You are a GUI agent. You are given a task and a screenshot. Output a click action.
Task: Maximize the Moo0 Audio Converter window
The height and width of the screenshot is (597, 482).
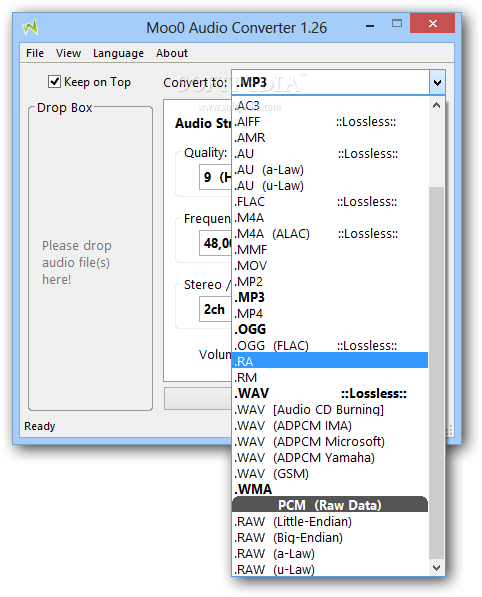tap(397, 24)
